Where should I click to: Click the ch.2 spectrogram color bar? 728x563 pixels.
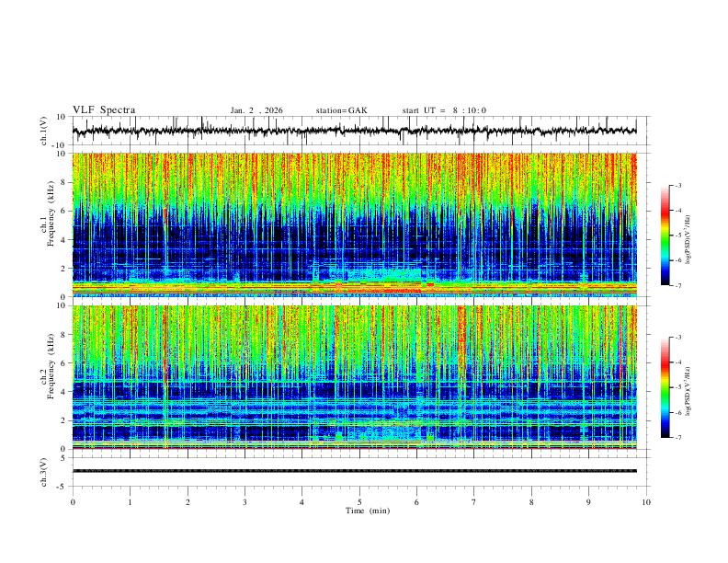(665, 387)
